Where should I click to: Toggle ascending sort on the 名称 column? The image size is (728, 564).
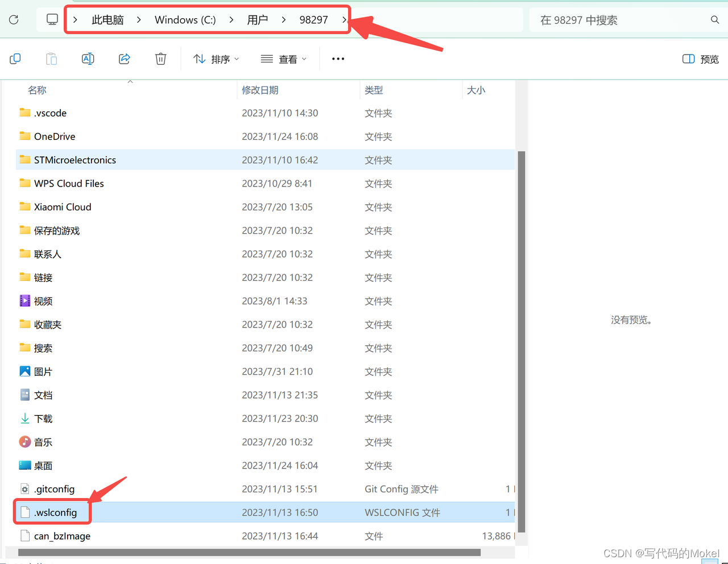point(37,89)
